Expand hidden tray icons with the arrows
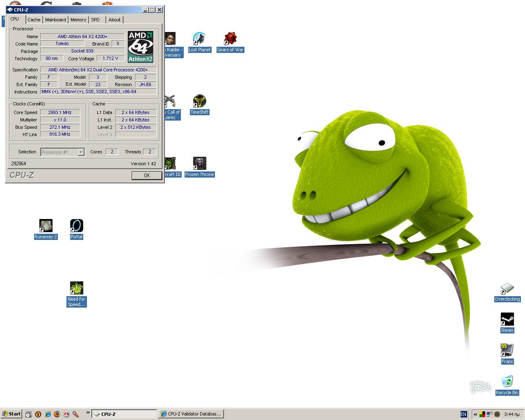This screenshot has height=420, width=525. click(x=475, y=414)
